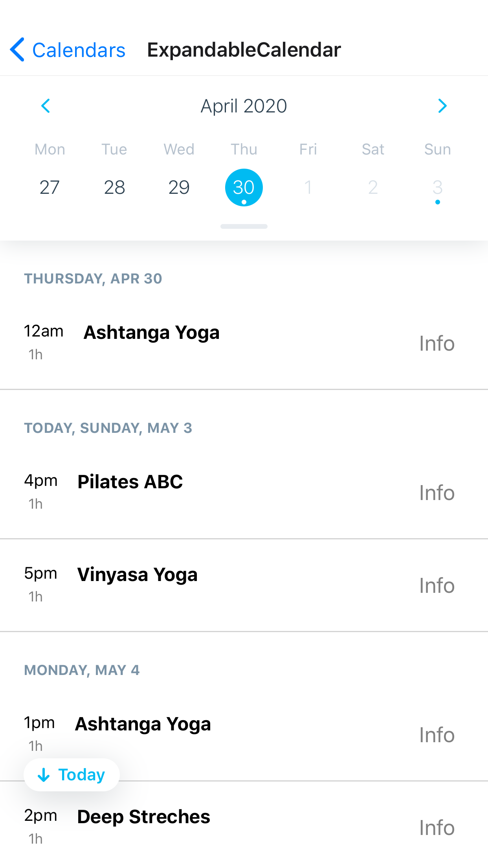This screenshot has height=868, width=488.
Task: Select Monday 27 in the week row
Action: (x=50, y=187)
